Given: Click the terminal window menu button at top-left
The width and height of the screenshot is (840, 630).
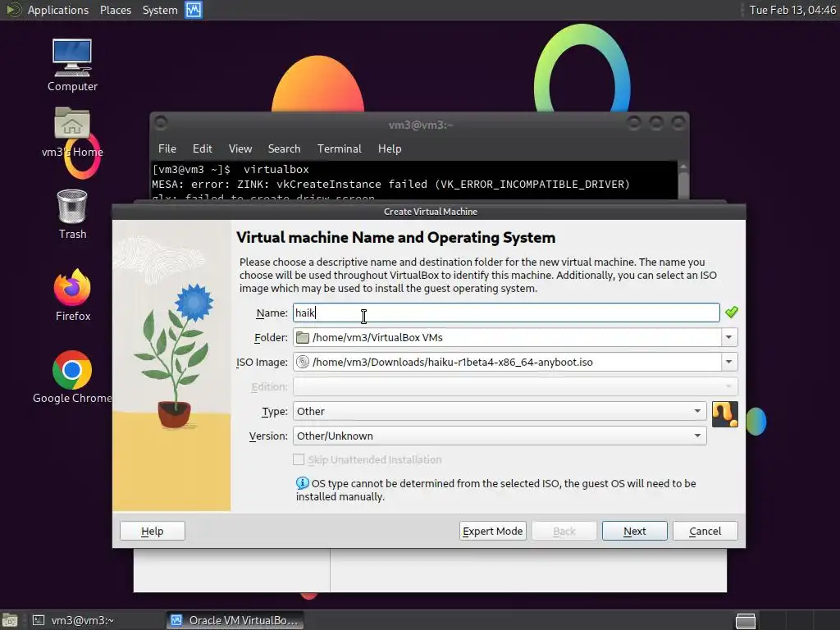Looking at the screenshot, I should click(161, 123).
